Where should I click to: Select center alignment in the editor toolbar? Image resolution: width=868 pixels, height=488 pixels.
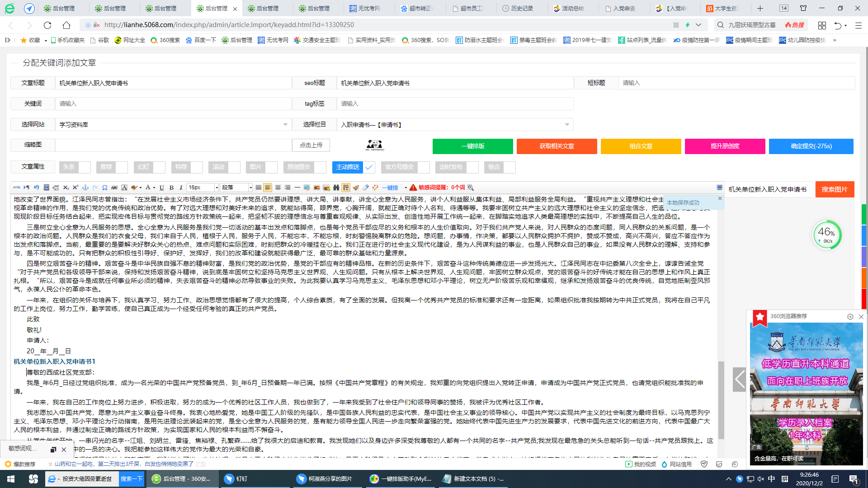(278, 187)
